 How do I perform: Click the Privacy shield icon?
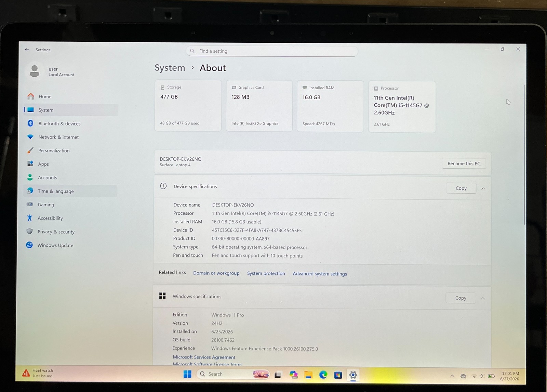tap(30, 231)
